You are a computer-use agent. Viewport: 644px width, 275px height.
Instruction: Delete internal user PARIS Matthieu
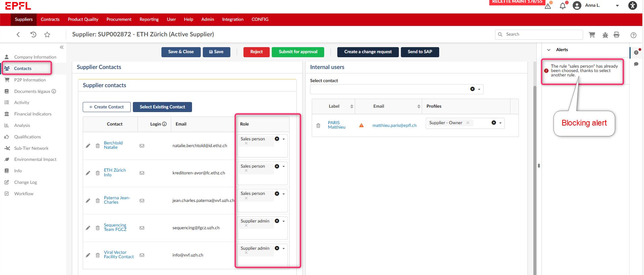318,126
